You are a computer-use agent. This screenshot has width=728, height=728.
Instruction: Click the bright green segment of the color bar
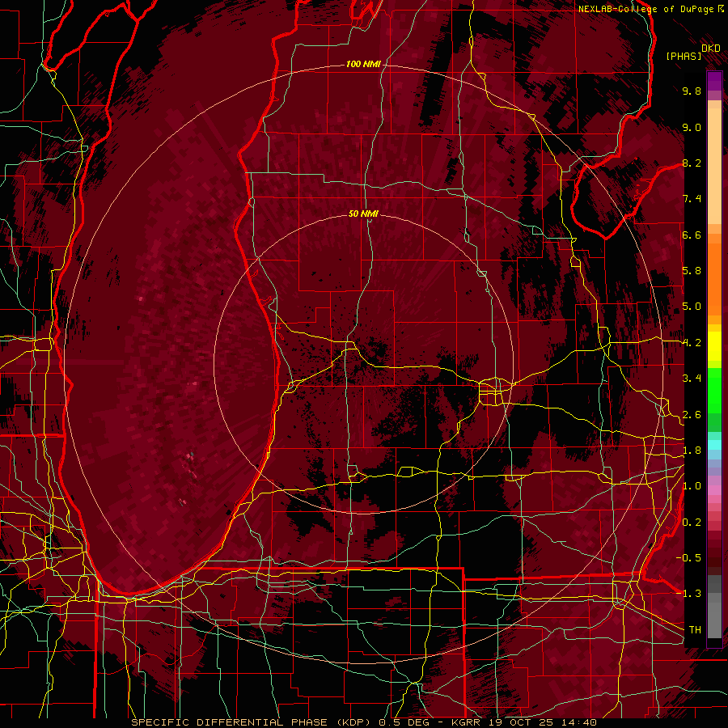tap(714, 391)
